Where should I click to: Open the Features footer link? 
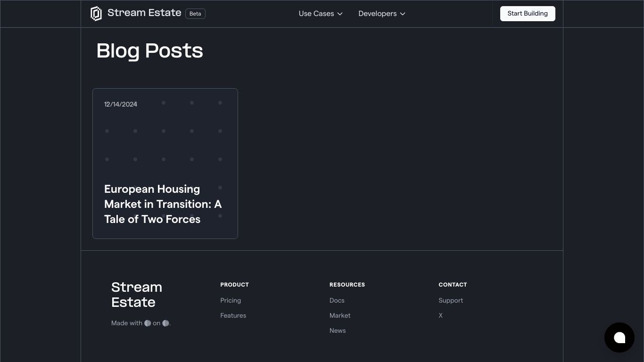point(233,315)
